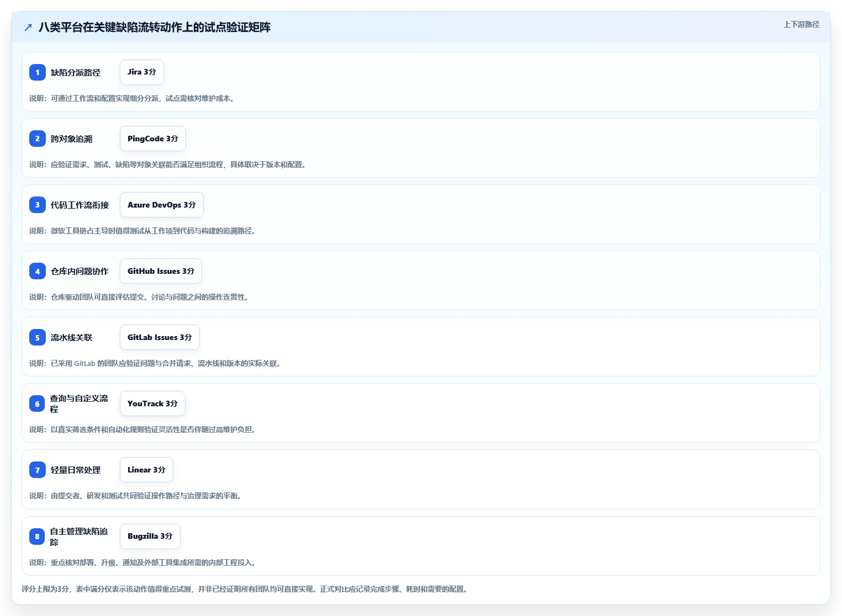This screenshot has width=842, height=616.
Task: Click the footnote starting 评分上限为3分
Action: [x=246, y=589]
